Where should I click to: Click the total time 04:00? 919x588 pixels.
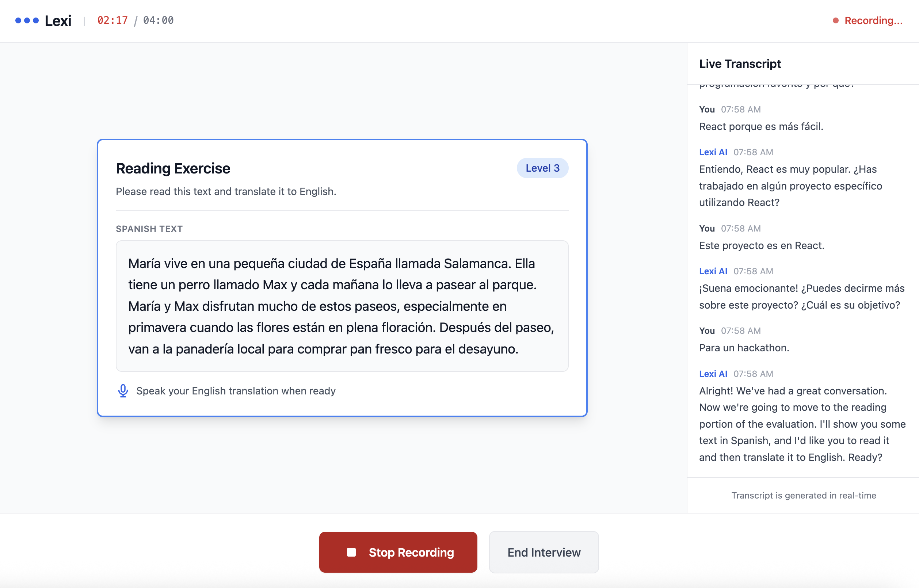coord(158,20)
